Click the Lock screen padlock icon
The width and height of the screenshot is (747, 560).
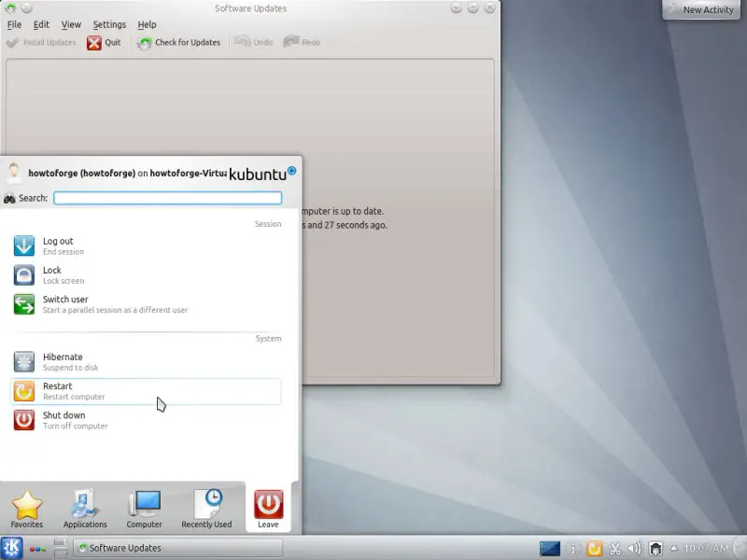coord(24,274)
